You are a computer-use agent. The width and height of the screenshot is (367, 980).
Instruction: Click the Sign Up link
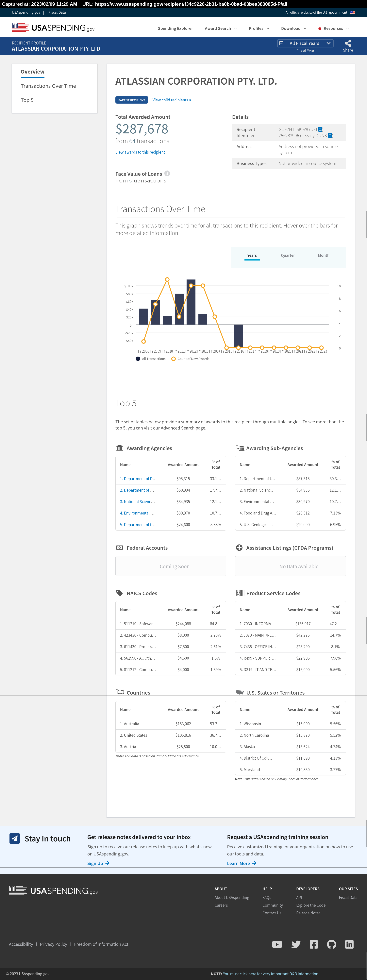click(x=98, y=863)
